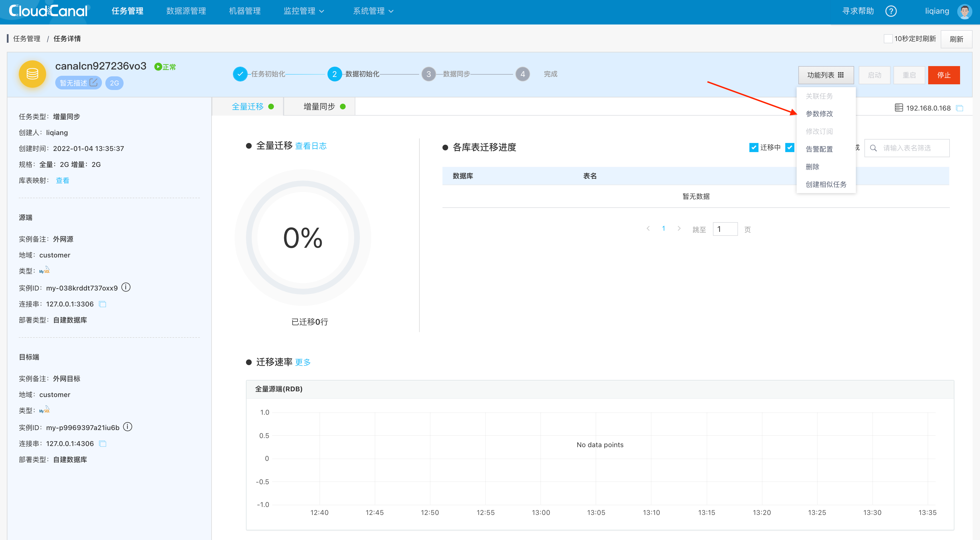The width and height of the screenshot is (980, 540).
Task: Show info for instance my-038krddt737oxx9
Action: click(x=126, y=287)
